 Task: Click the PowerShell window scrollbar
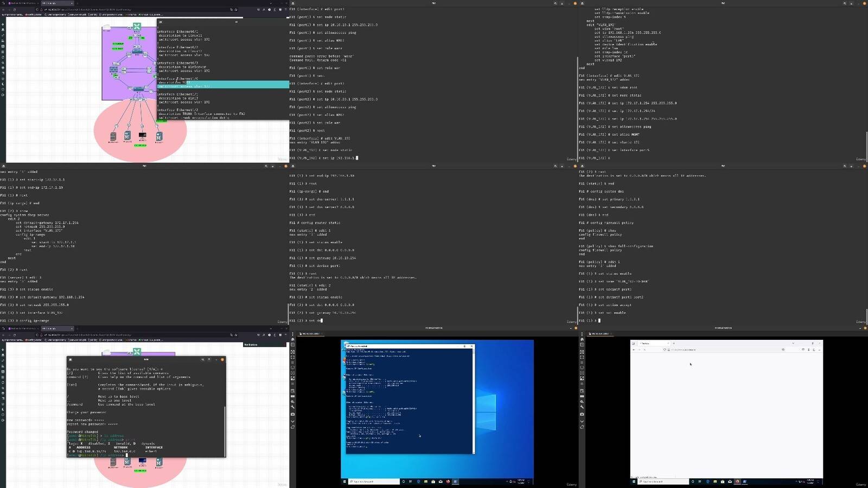[474, 401]
